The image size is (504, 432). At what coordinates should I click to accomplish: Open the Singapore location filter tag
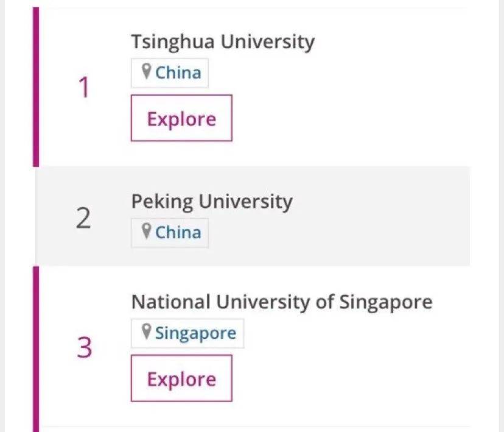[x=187, y=333]
